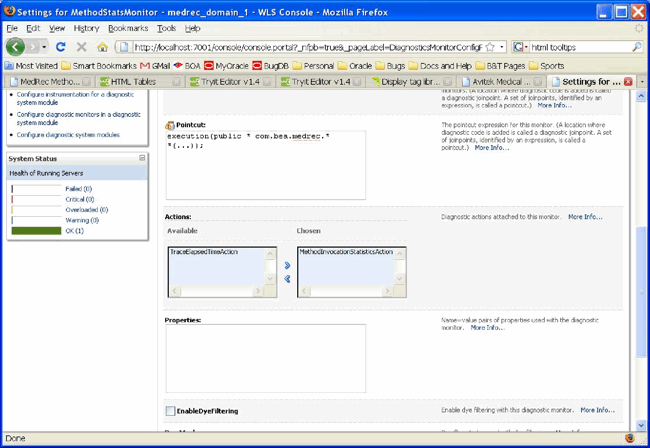Screen dimensions: 650x448
Task: Click the search magnifier icon
Action: (637, 47)
